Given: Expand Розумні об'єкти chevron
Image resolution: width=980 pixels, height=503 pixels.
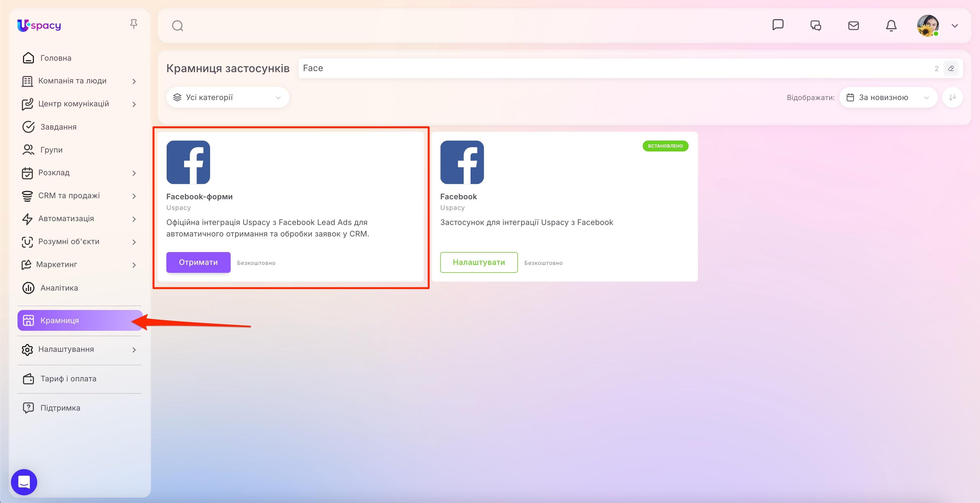Looking at the screenshot, I should pos(134,242).
